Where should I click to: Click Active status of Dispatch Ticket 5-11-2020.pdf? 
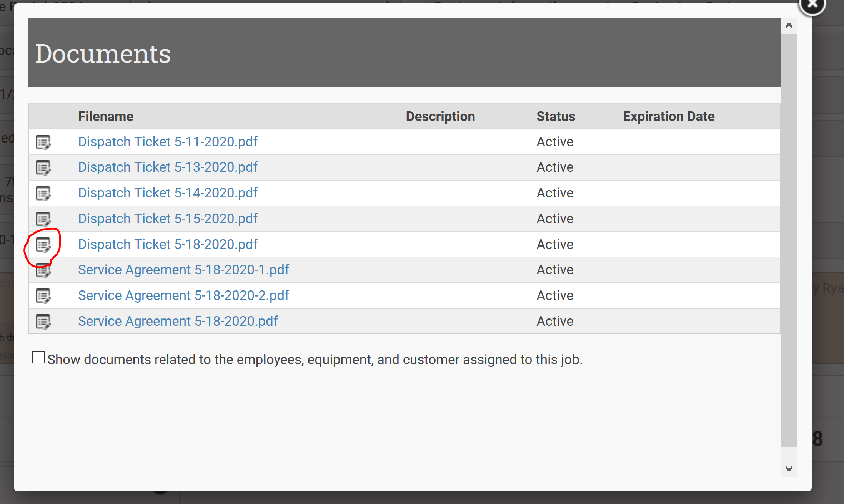tap(555, 142)
